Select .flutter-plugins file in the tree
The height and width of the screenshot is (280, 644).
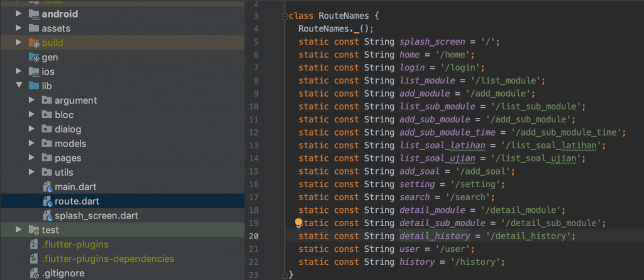(75, 245)
